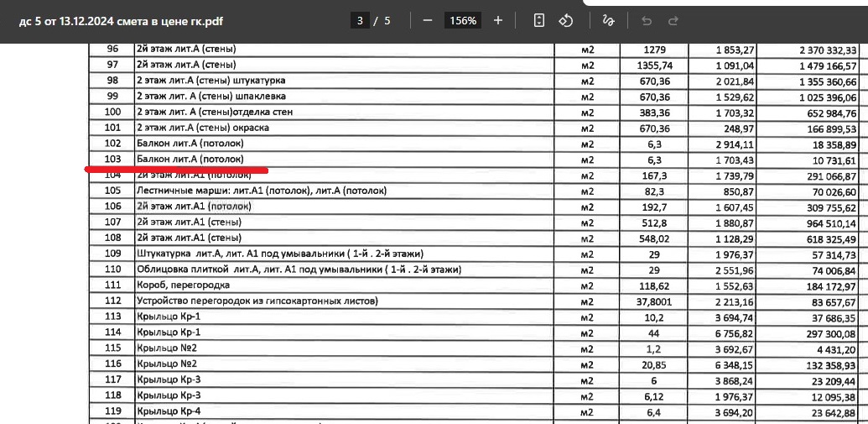This screenshot has height=424, width=868.
Task: Click the 156% zoom level field
Action: 463,21
